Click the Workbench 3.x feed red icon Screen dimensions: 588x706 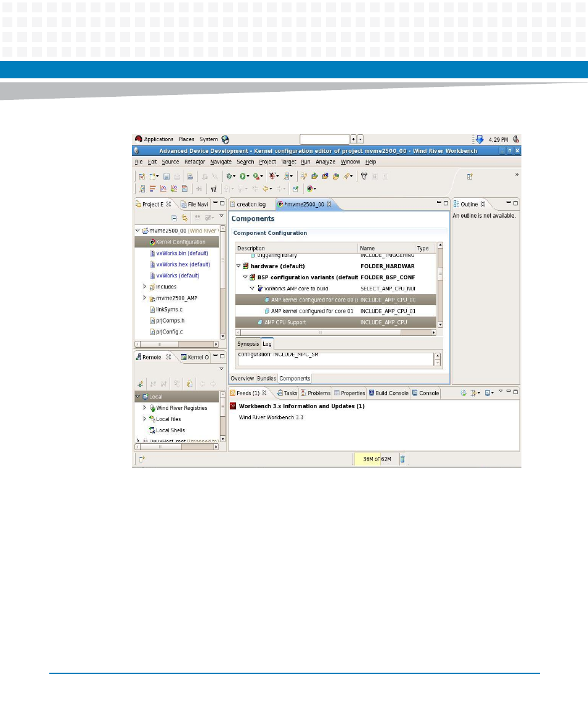click(x=233, y=406)
